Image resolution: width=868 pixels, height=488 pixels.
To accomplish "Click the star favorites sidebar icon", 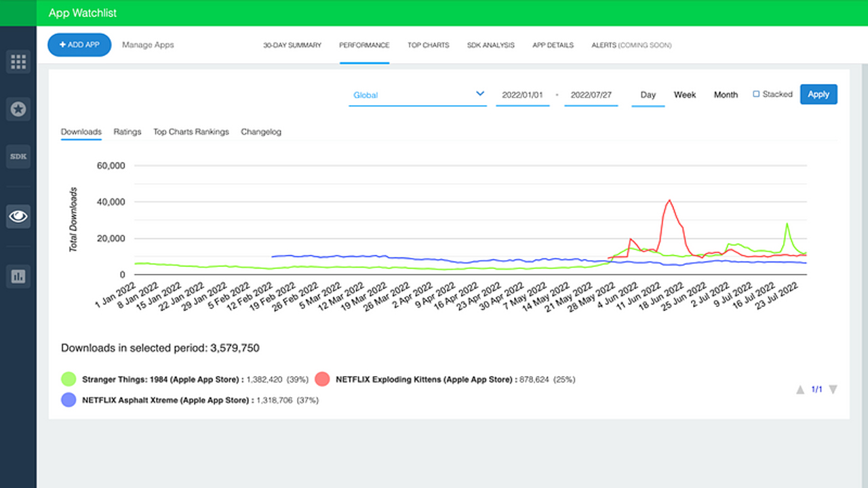I will click(18, 108).
